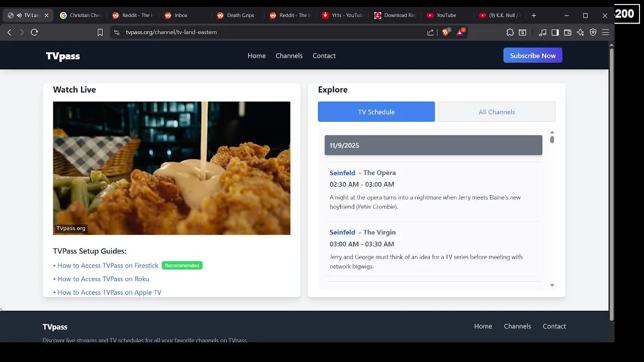Viewport: 644px width, 362px height.
Task: Bookmark this page with the bookmark icon
Action: pos(100,32)
